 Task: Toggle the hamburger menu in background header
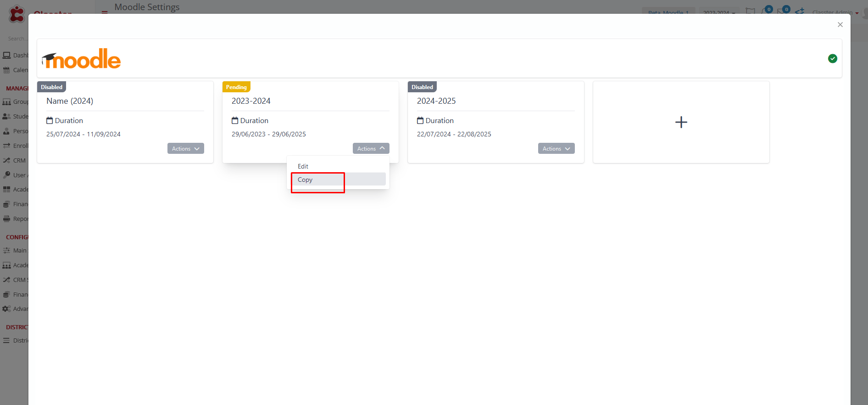(x=105, y=12)
